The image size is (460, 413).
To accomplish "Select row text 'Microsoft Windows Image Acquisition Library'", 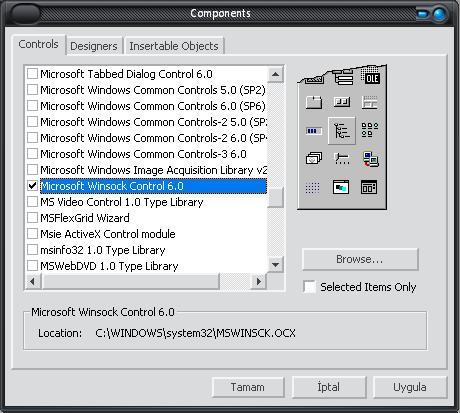I will click(x=153, y=170).
